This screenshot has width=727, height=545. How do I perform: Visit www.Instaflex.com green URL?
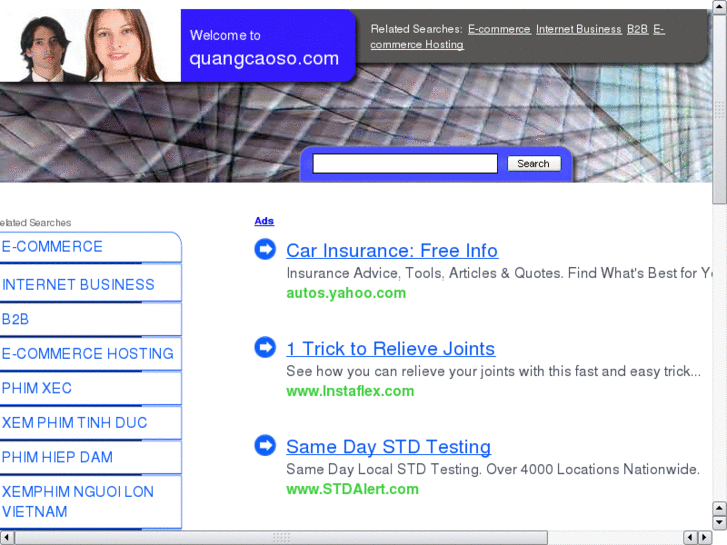[x=350, y=391]
